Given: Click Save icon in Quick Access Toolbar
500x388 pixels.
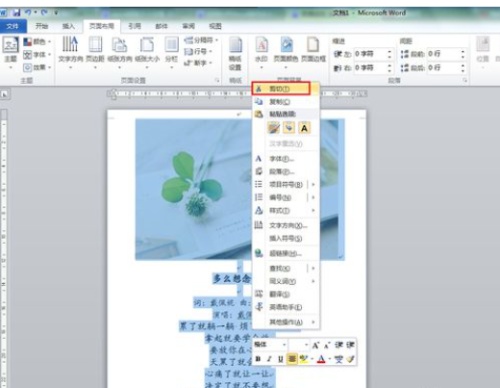Looking at the screenshot, I should (x=16, y=13).
